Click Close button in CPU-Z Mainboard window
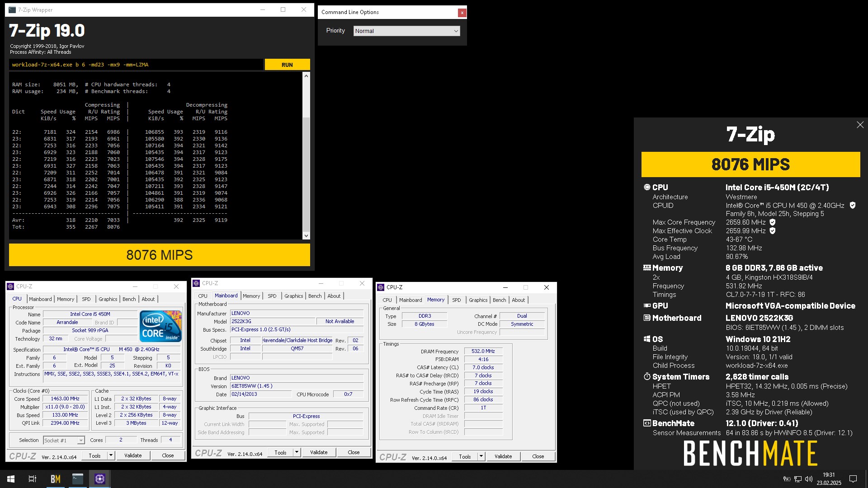 point(354,452)
